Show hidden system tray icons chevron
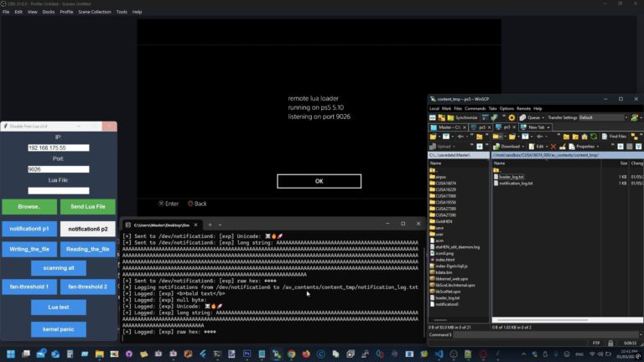The height and width of the screenshot is (362, 644). click(x=523, y=354)
